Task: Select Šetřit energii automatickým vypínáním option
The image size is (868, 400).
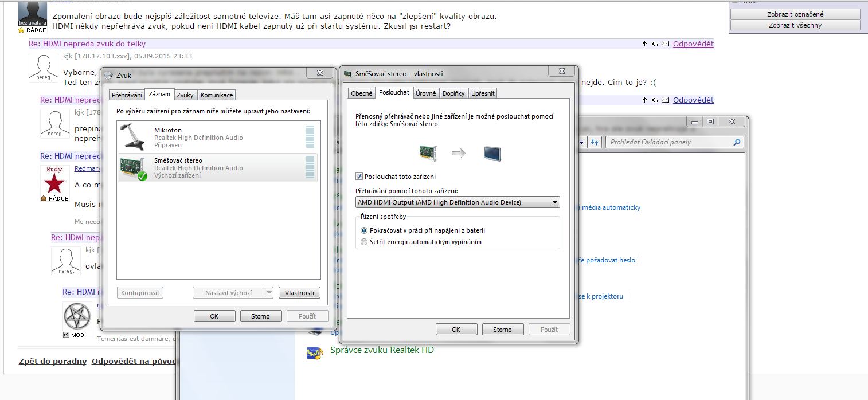Action: click(x=364, y=242)
